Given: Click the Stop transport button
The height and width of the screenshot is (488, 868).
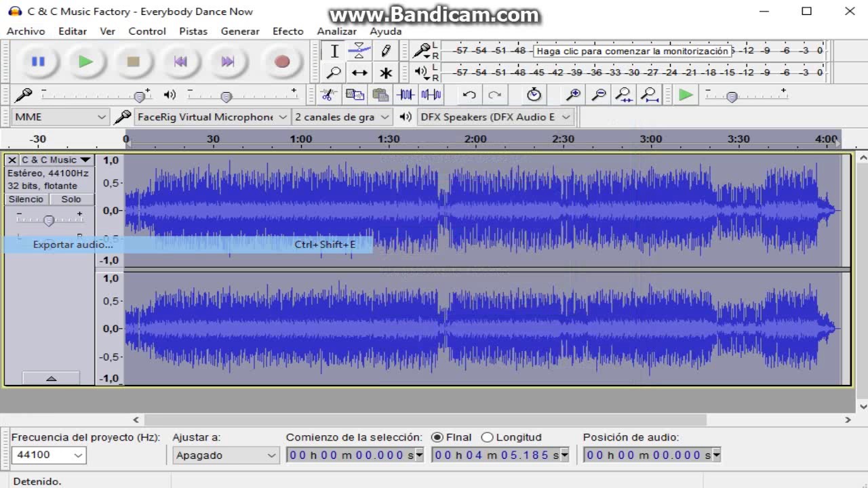Looking at the screenshot, I should pos(133,62).
